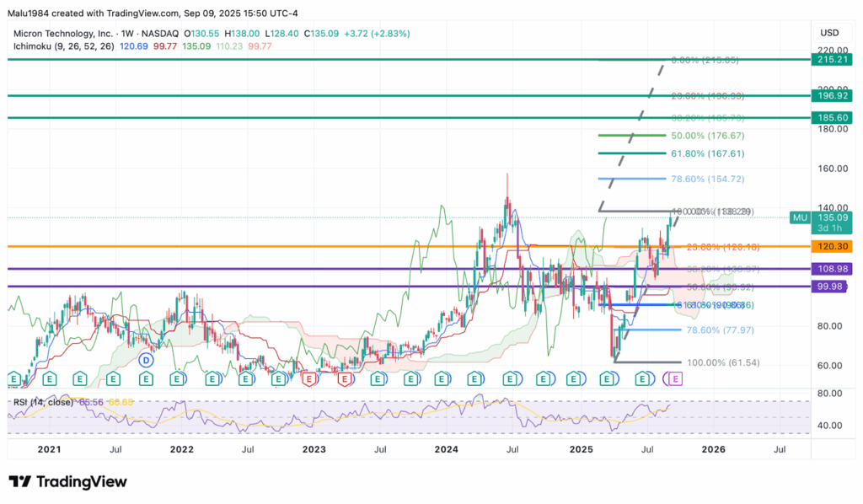Click the green 215.21 price axis label

click(x=829, y=61)
